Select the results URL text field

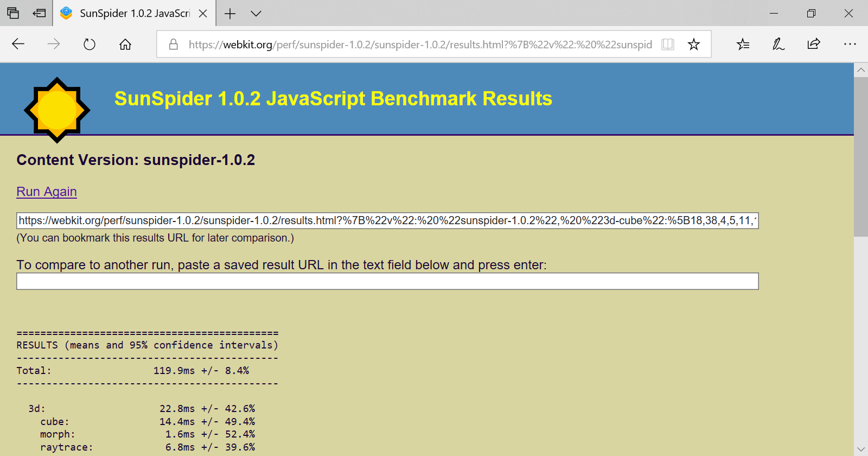click(387, 220)
